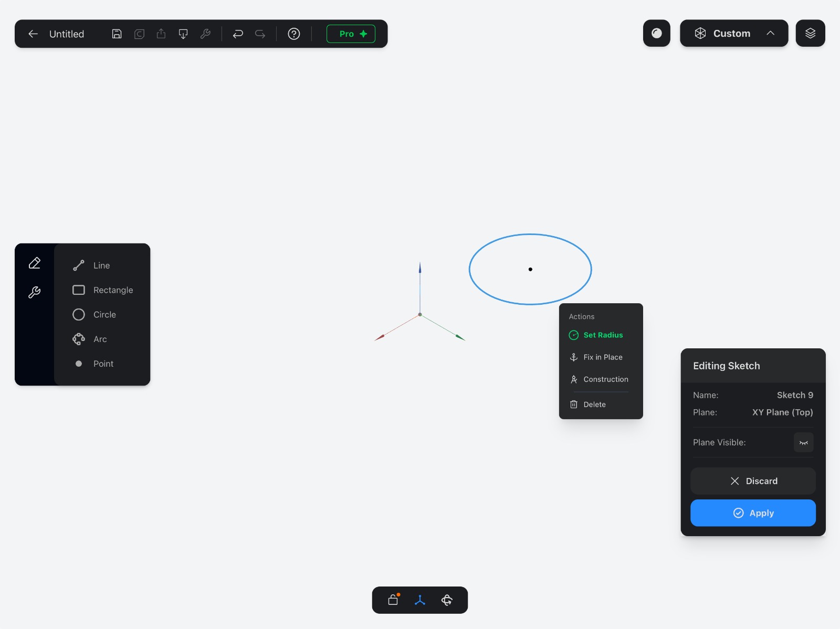Collapse the Custom view dropdown
The image size is (840, 629).
[x=770, y=33]
